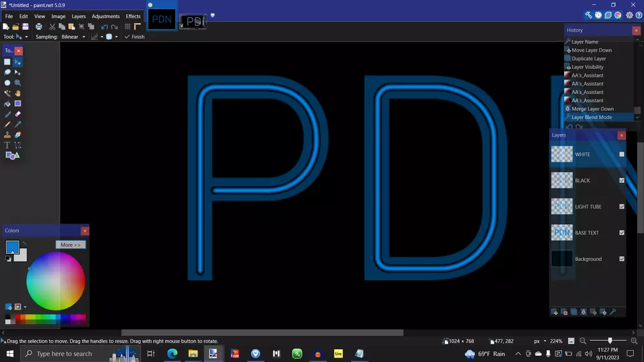Viewport: 644px width, 362px height.
Task: Open layer properties wrench icon
Action: click(x=613, y=312)
